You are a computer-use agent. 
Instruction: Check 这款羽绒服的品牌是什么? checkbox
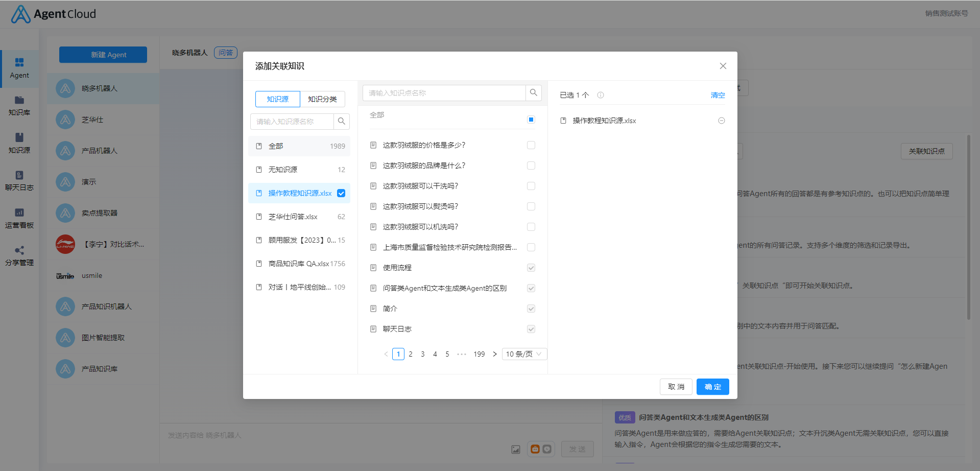point(531,166)
